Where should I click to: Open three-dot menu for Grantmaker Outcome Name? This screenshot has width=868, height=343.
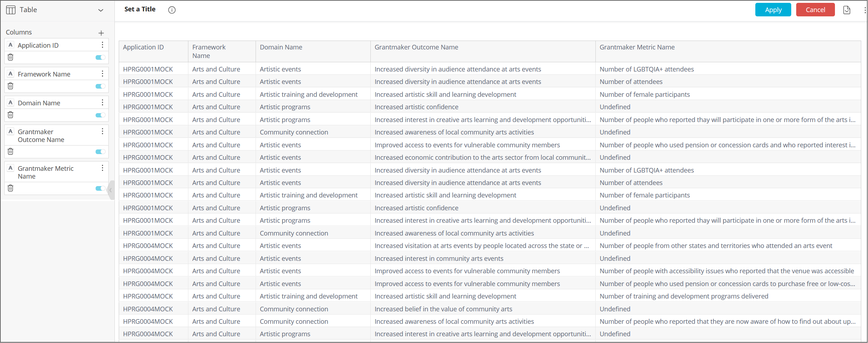pyautogui.click(x=102, y=131)
